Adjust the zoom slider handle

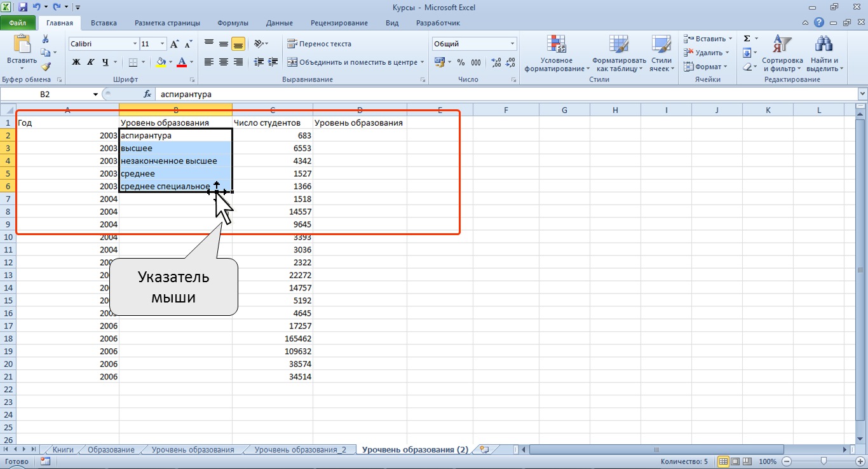tap(824, 461)
